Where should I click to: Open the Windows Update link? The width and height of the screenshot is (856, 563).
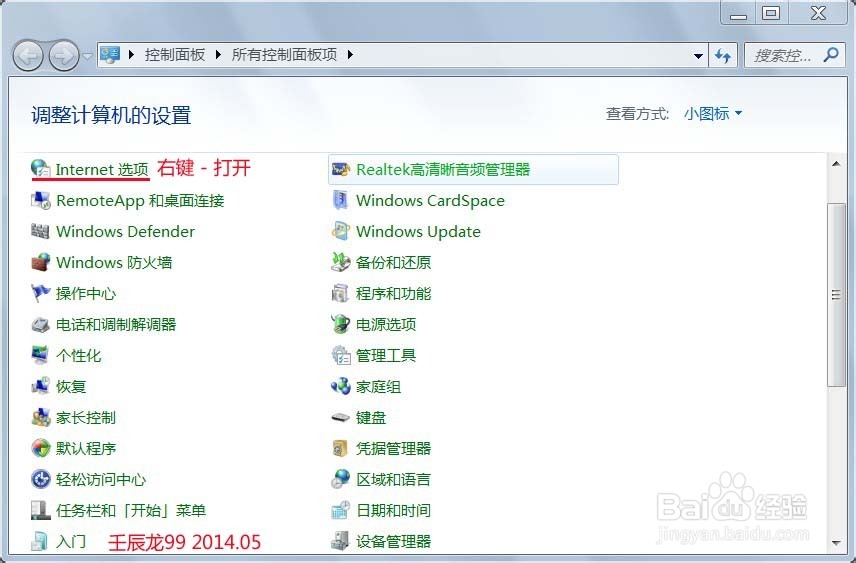coord(418,232)
